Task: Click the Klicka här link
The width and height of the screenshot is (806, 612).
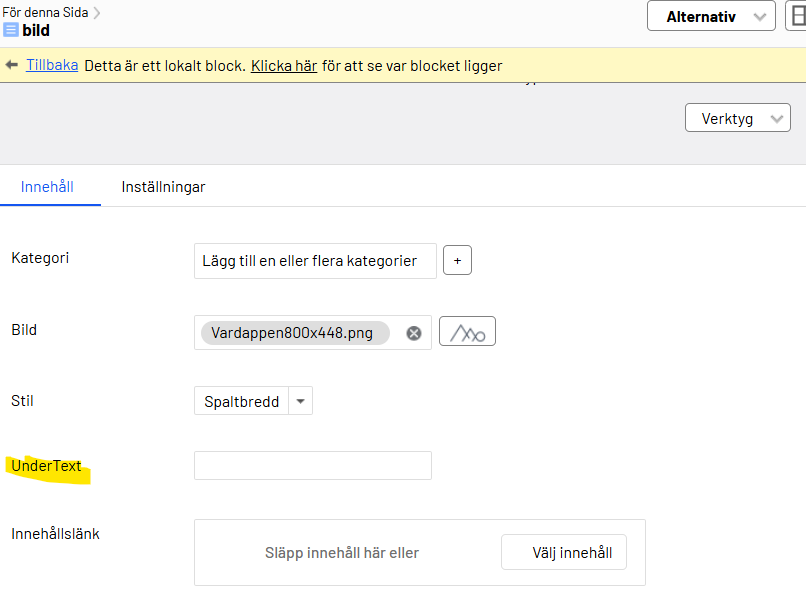Action: tap(284, 66)
